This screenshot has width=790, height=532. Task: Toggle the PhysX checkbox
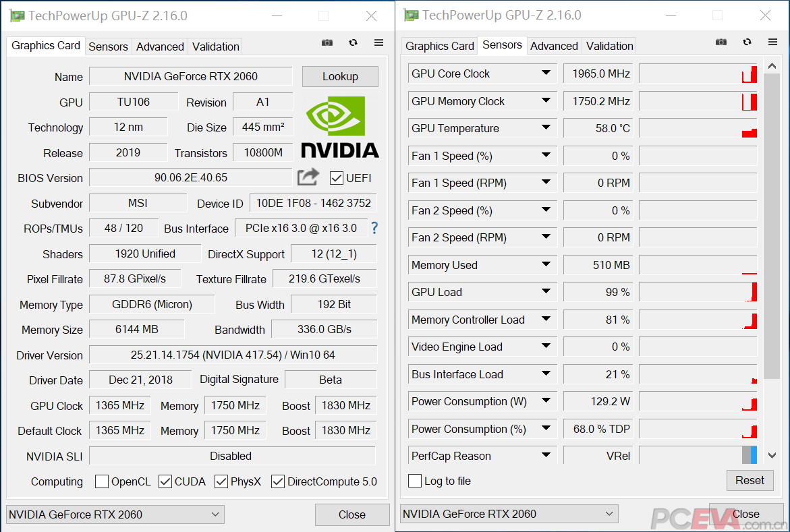click(221, 481)
